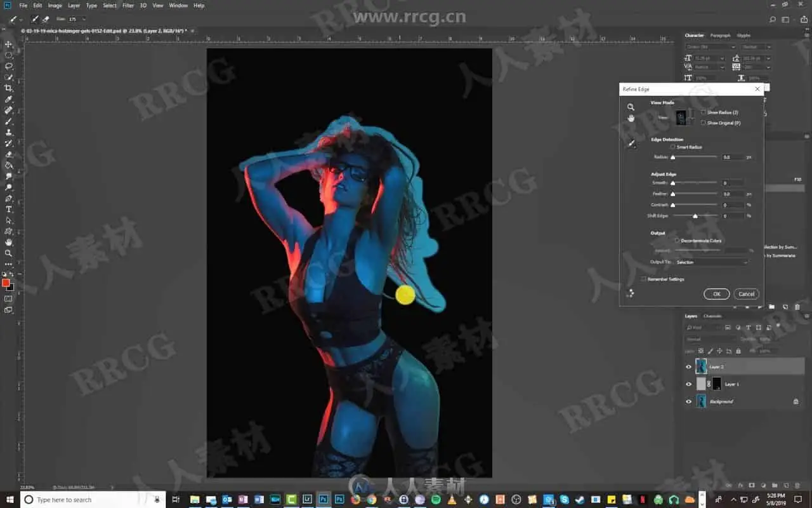This screenshot has width=812, height=508.
Task: Hide the Layer 1 layer
Action: click(689, 384)
